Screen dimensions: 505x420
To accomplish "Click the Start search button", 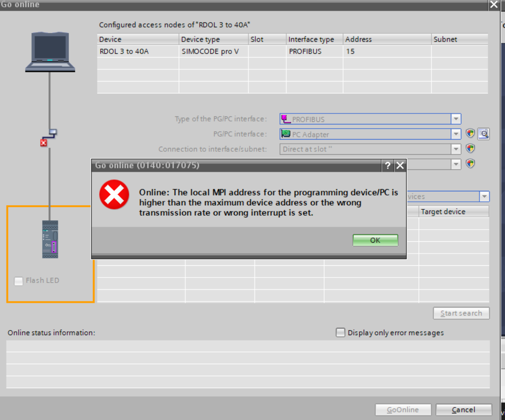I will (461, 313).
